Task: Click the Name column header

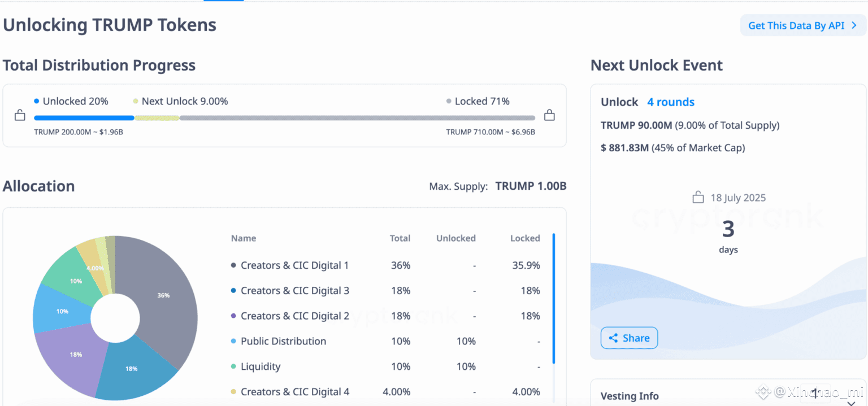Action: (244, 238)
